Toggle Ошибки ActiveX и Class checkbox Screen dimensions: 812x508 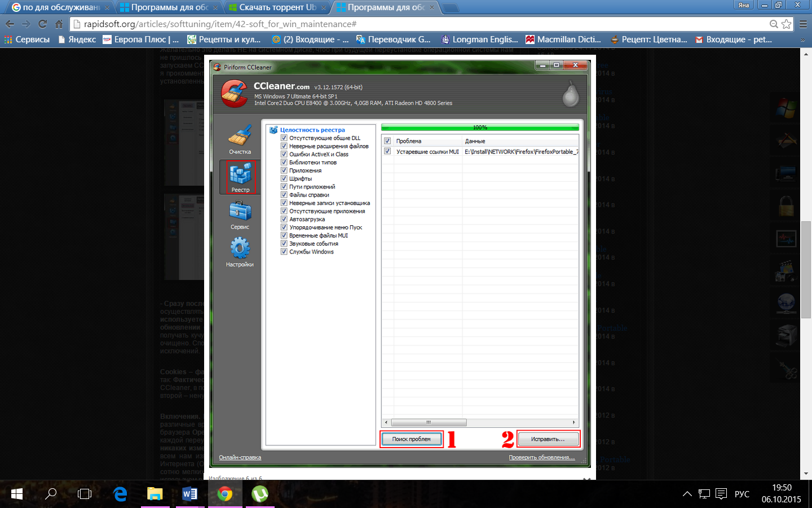pos(284,154)
